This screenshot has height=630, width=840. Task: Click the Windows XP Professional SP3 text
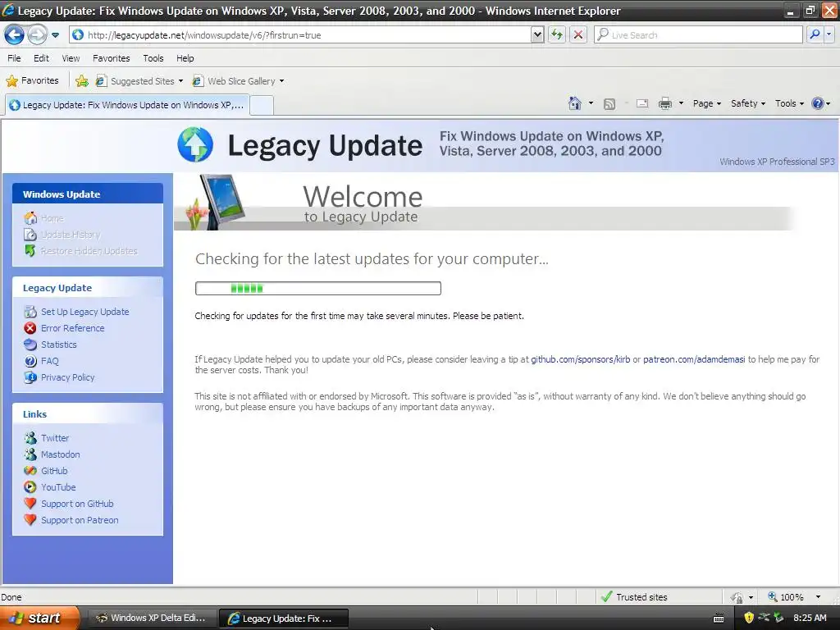(x=777, y=162)
